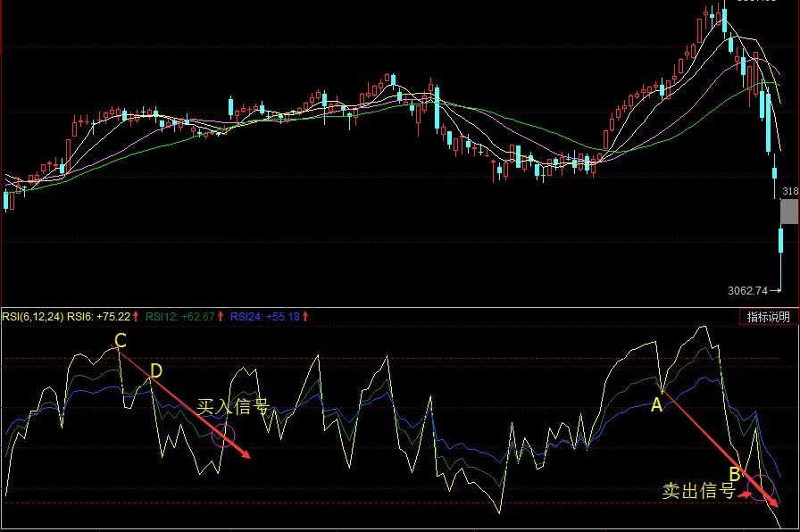Viewport: 800px width, 532px height.
Task: Click the 指标说明 button
Action: 768,317
